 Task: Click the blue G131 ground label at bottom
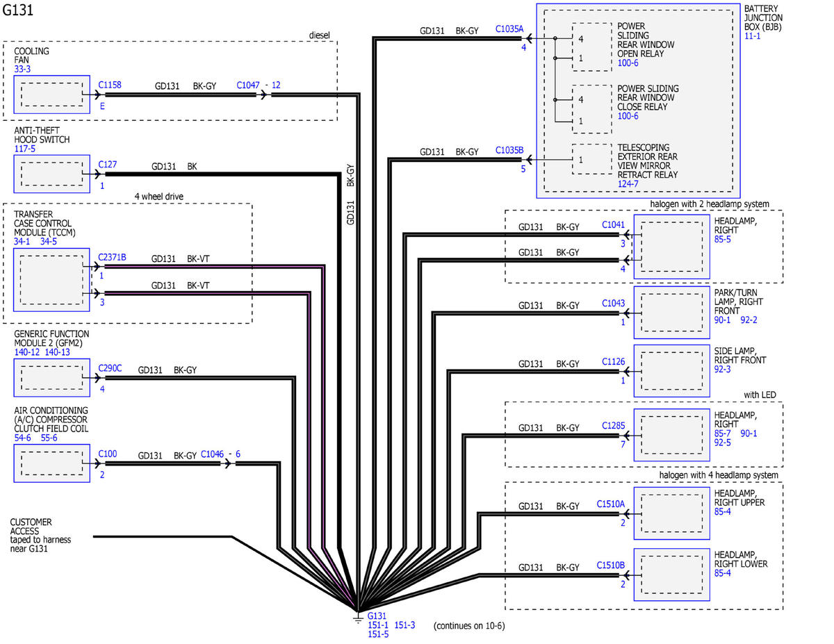376,616
